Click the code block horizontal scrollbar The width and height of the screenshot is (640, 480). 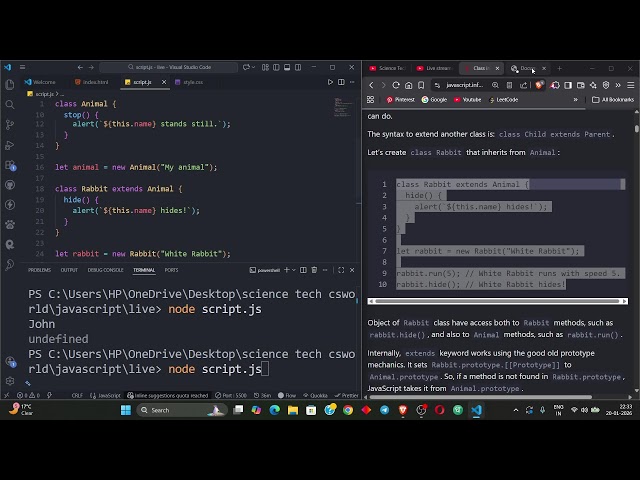click(498, 301)
